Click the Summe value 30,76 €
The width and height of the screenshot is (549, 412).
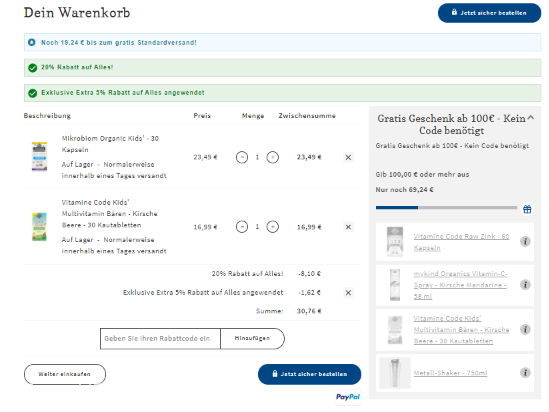[x=309, y=311]
